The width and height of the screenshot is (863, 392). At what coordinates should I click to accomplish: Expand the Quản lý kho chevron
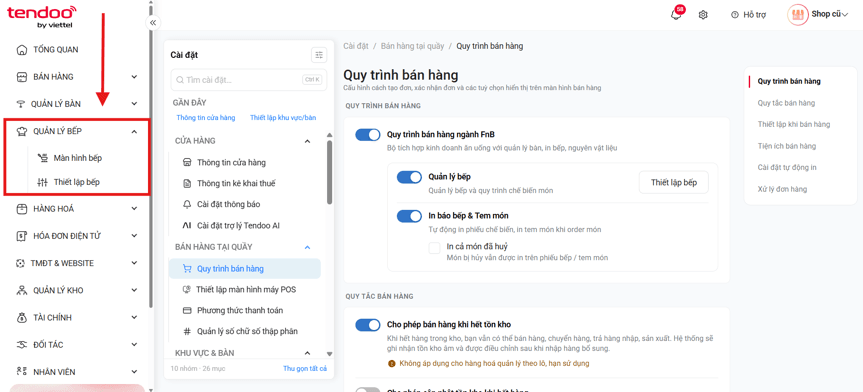coord(134,290)
